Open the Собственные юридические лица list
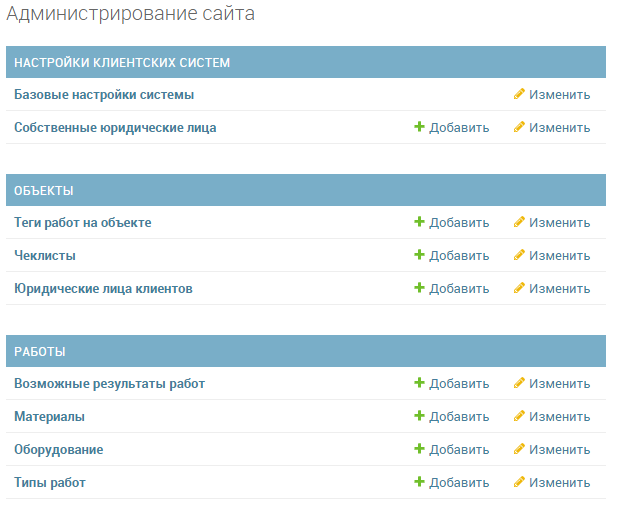626x511 pixels. point(115,128)
